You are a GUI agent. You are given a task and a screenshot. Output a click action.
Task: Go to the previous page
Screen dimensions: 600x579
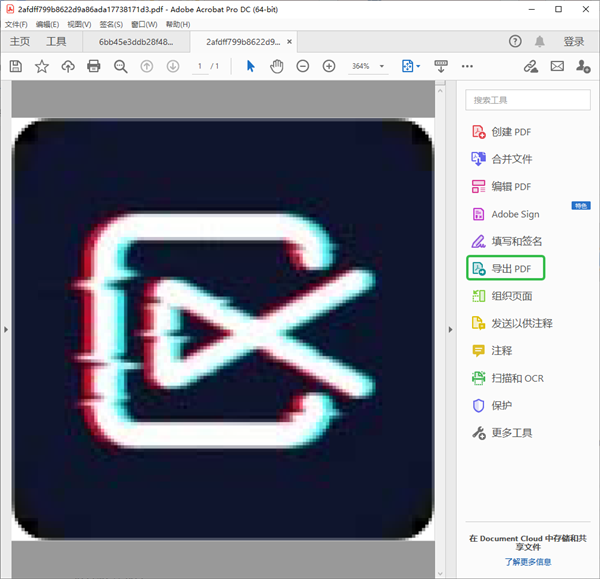(x=147, y=66)
